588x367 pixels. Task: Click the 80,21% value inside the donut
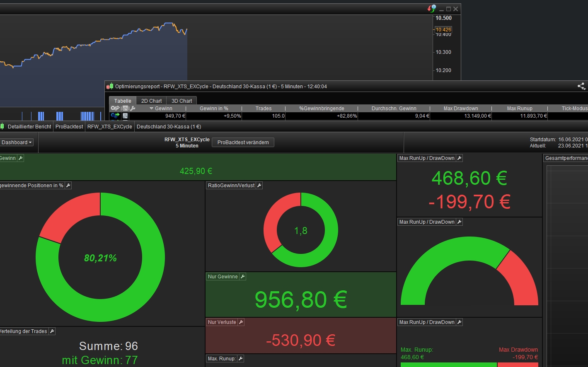(x=100, y=258)
